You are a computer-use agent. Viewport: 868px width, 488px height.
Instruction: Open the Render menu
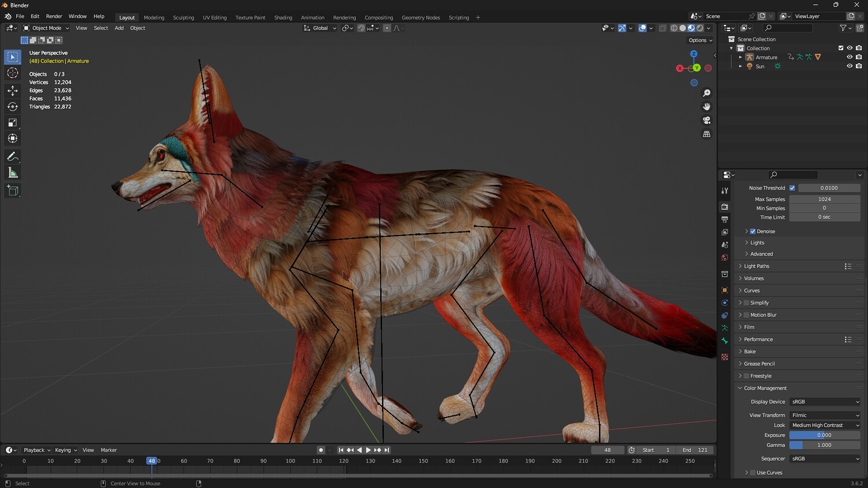click(54, 16)
